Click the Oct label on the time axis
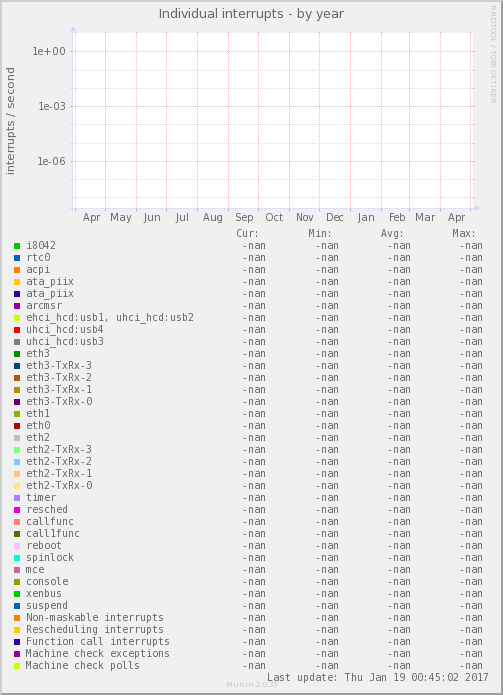This screenshot has height=695, width=503. coord(274,217)
